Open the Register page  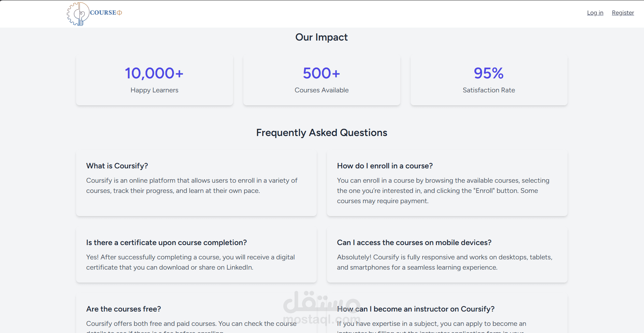623,13
